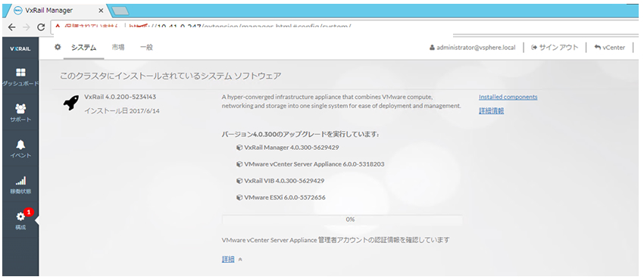Open the 構成 gear icon with badge
The width and height of the screenshot is (644, 280).
[x=20, y=216]
